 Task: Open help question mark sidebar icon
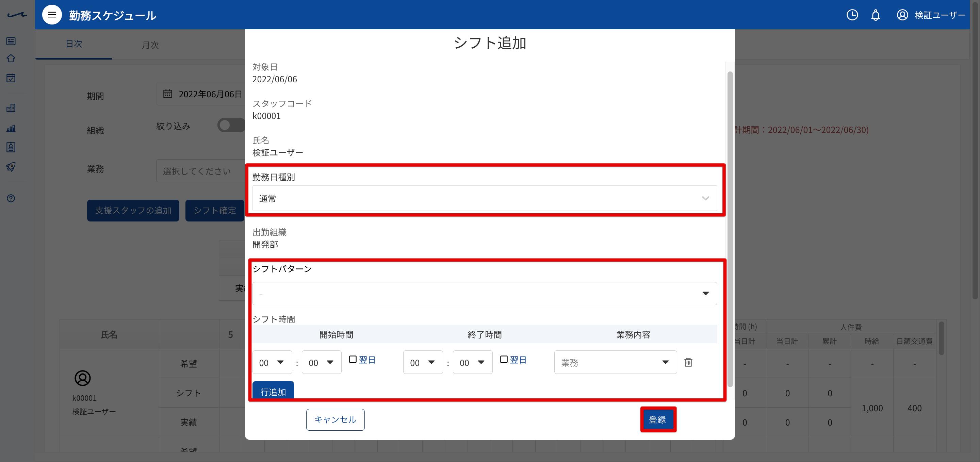11,198
